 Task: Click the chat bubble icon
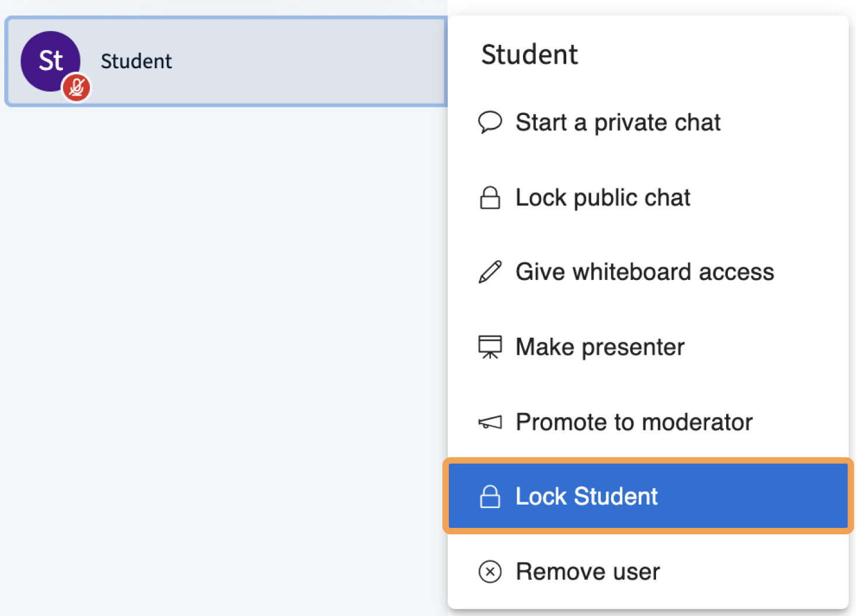tap(490, 122)
